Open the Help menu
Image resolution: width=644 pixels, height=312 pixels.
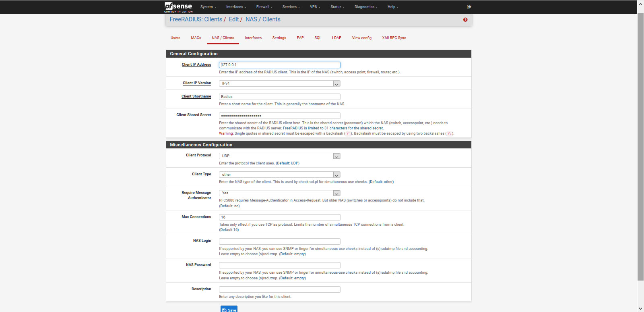393,7
